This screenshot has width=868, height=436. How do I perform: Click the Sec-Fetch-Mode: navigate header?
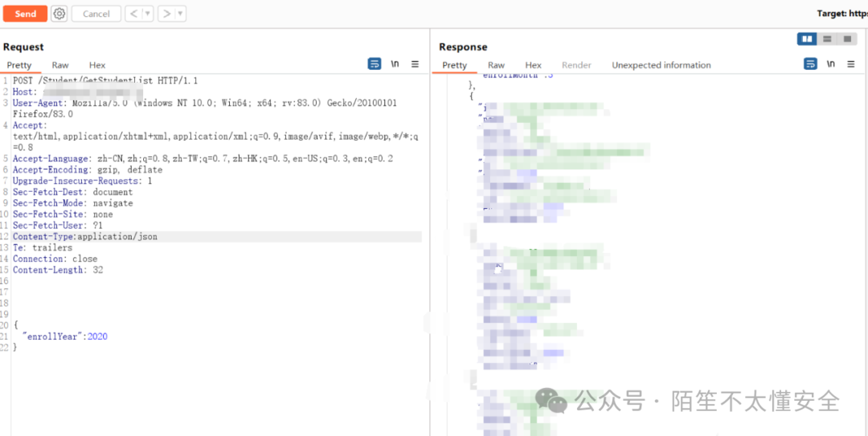click(73, 203)
